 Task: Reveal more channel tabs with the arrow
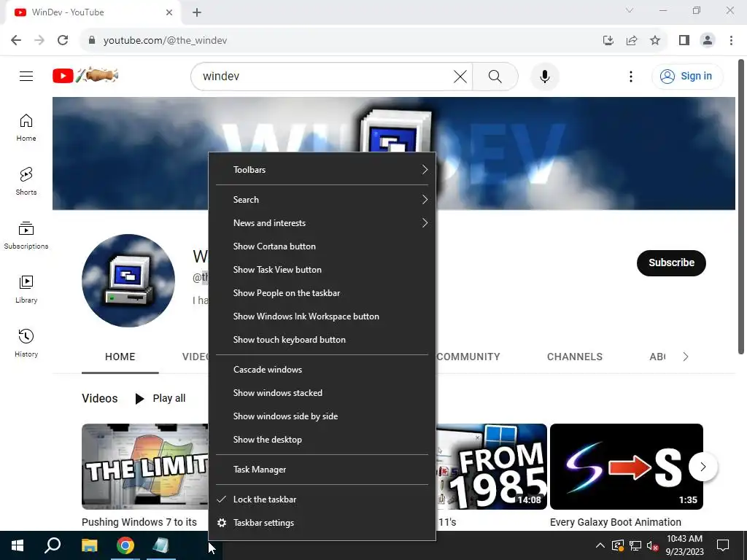(x=686, y=357)
